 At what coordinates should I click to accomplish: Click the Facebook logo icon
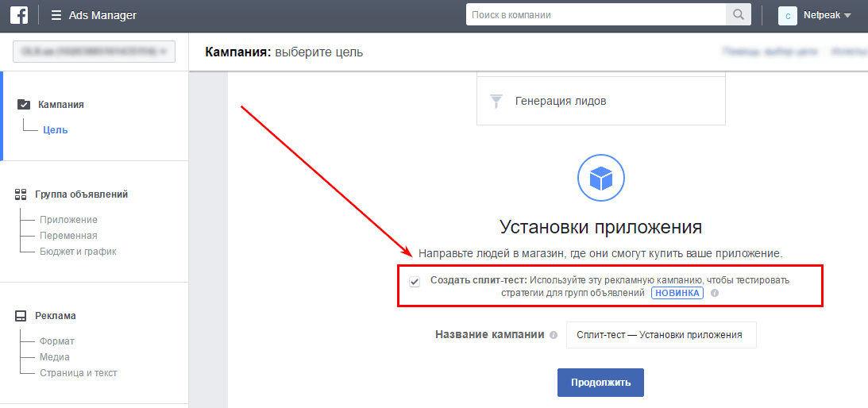(19, 15)
